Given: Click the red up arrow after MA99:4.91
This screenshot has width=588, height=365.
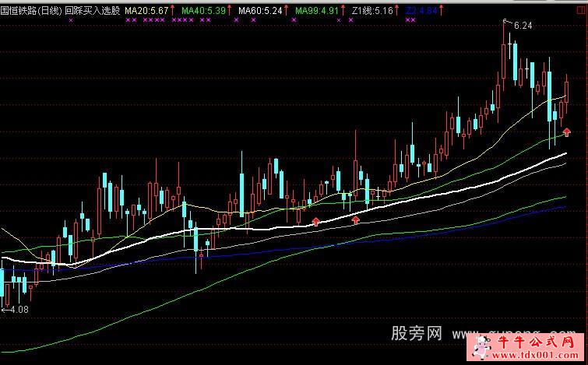Looking at the screenshot, I should 343,12.
